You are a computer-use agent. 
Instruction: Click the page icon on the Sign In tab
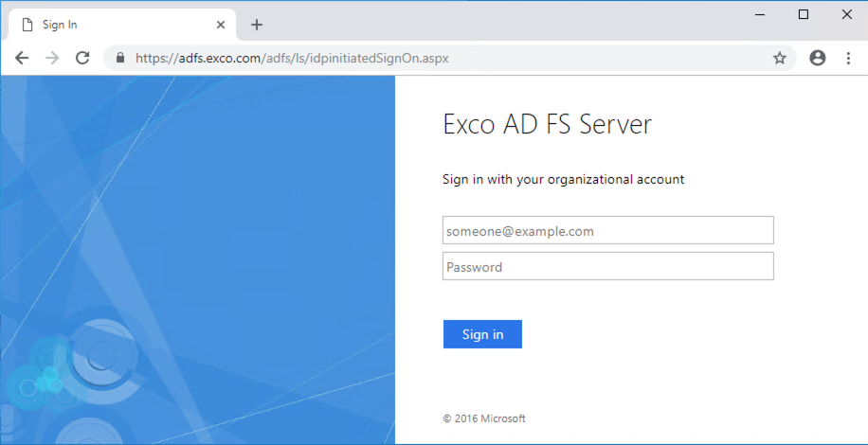click(27, 25)
